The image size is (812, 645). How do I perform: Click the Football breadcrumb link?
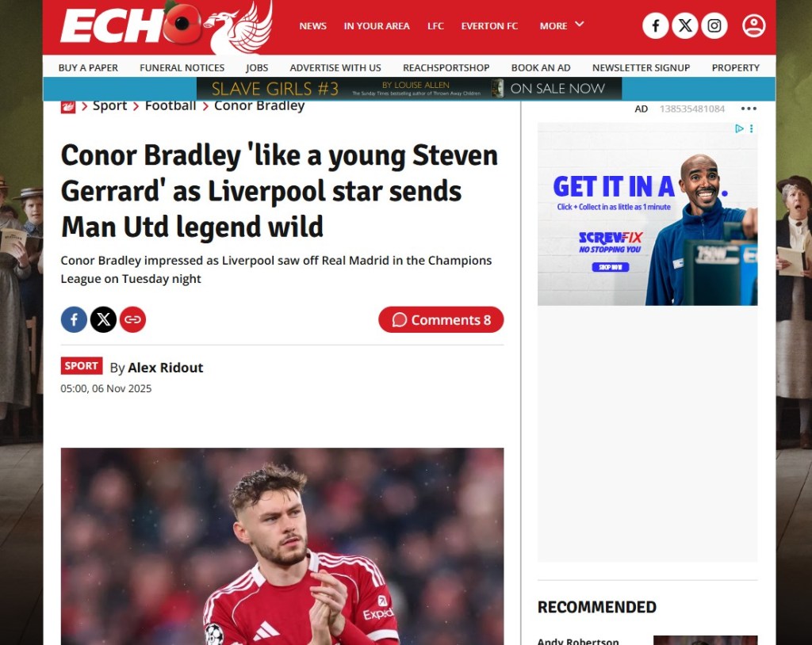[x=170, y=105]
